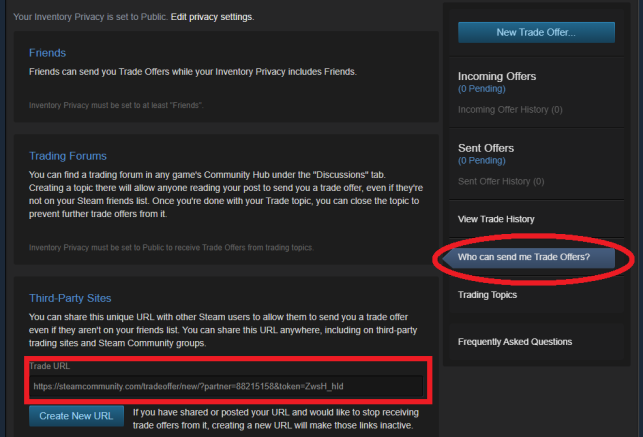Viewport: 643px width, 437px height.
Task: Open Frequently Asked Questions
Action: 515,342
